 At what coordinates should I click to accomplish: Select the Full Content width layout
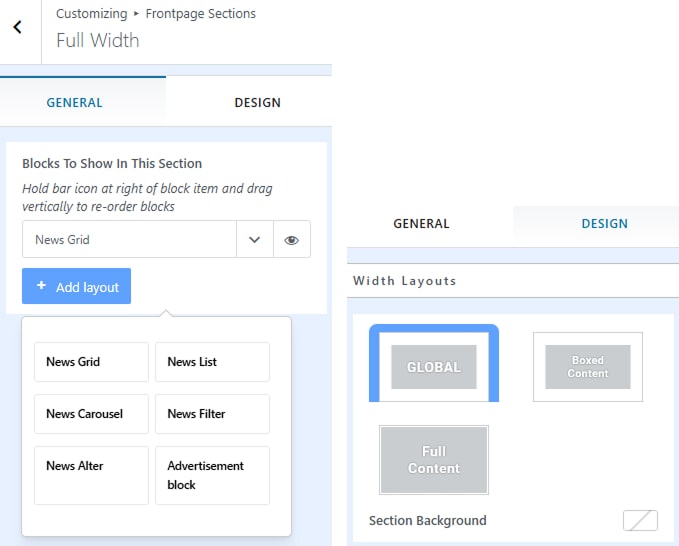click(x=433, y=459)
